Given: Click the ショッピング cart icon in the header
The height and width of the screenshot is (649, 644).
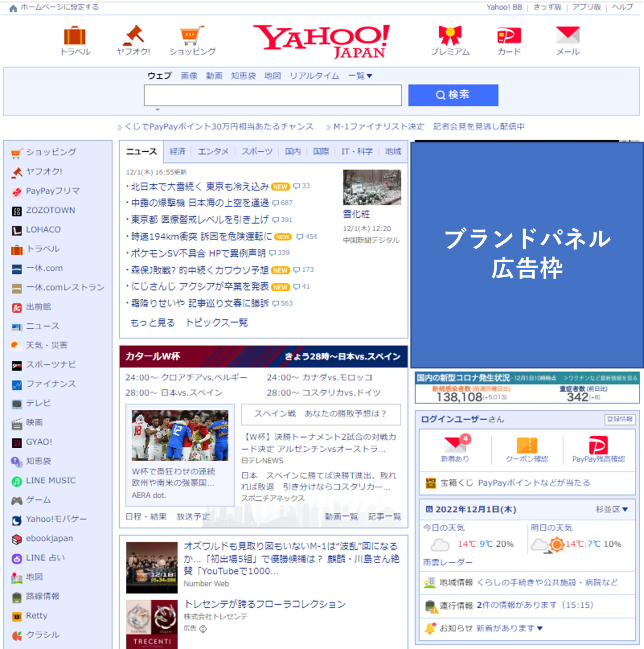Looking at the screenshot, I should coord(191,36).
